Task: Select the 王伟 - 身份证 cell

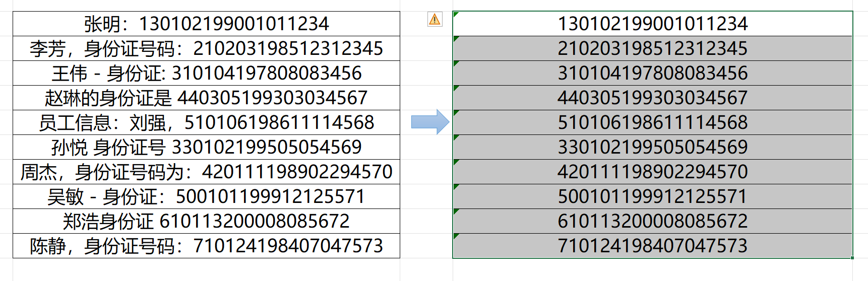Action: pyautogui.click(x=206, y=73)
